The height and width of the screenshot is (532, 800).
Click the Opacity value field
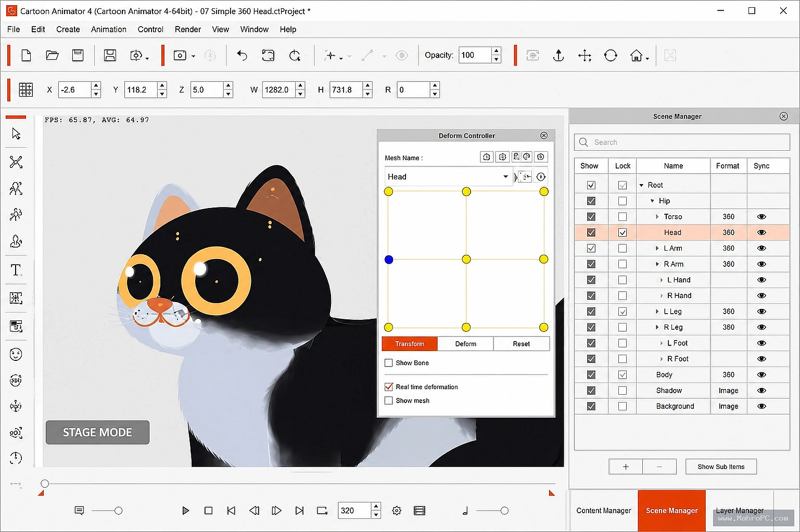point(475,55)
